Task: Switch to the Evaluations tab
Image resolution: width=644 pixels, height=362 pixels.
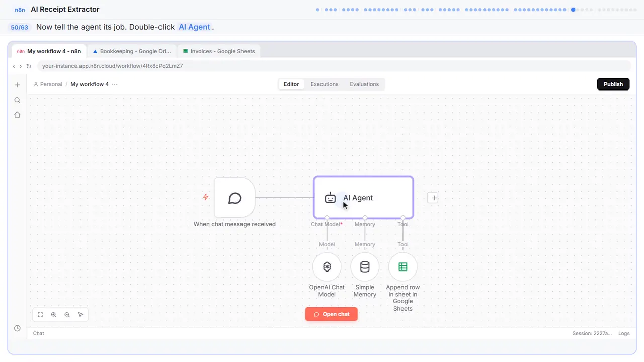Action: [x=364, y=84]
